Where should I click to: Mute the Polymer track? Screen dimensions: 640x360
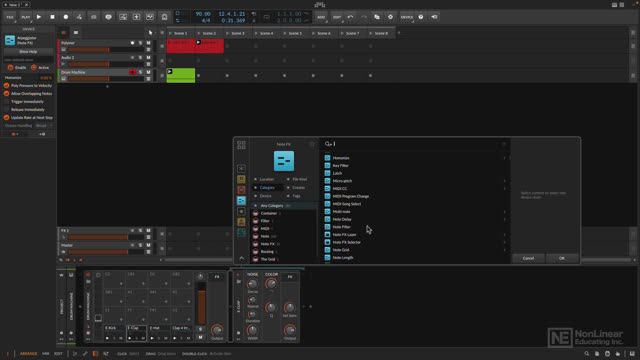[x=148, y=43]
